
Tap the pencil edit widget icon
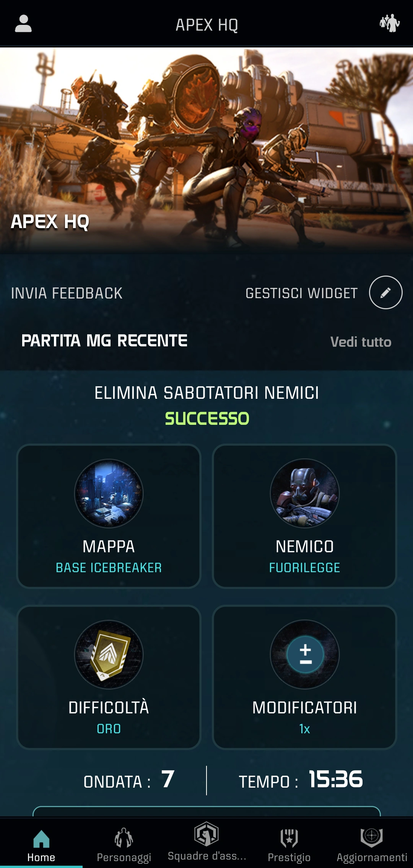(385, 292)
